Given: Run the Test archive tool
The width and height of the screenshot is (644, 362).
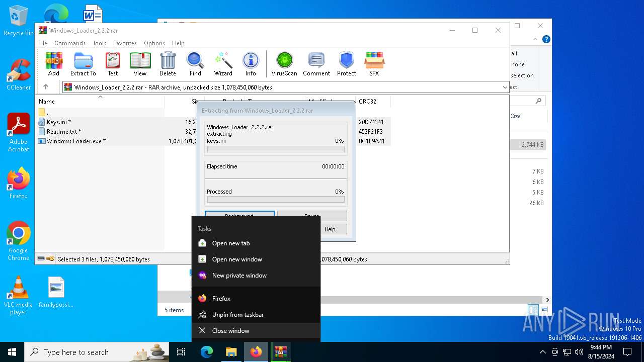Looking at the screenshot, I should (x=113, y=64).
